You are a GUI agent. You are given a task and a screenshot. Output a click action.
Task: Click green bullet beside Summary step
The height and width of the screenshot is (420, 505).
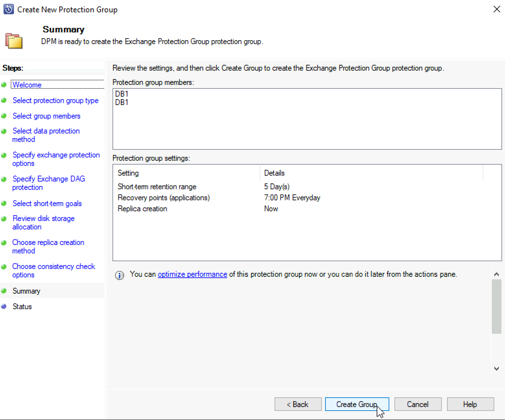4,291
